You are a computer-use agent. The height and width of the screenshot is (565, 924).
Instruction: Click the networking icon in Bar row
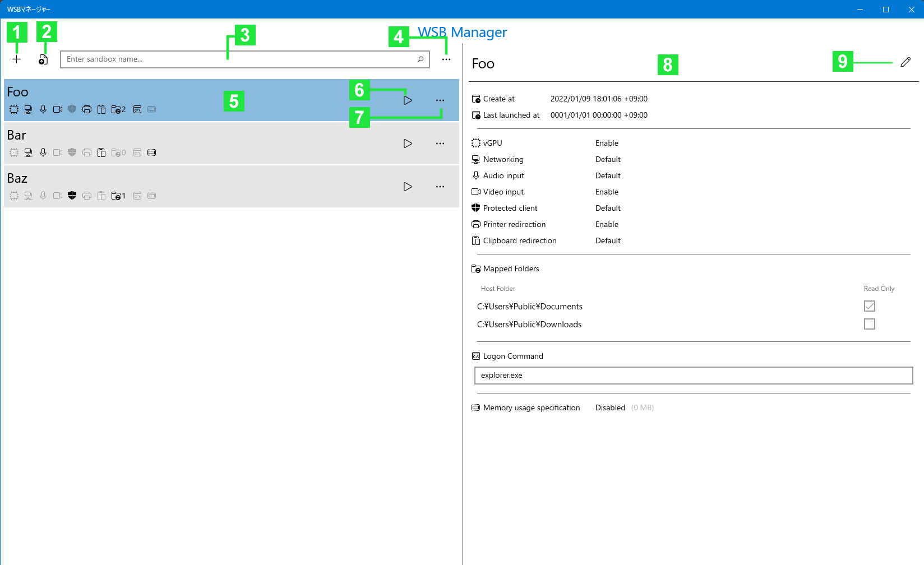(28, 152)
